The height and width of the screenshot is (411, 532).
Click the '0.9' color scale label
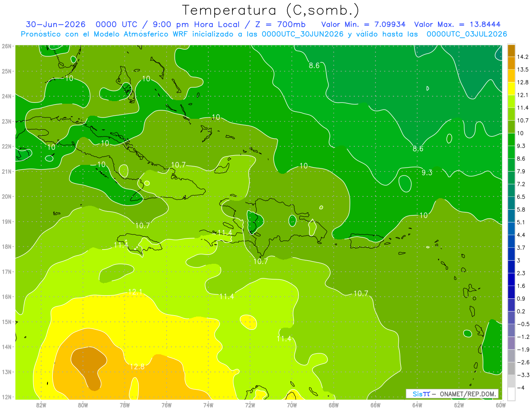521,298
